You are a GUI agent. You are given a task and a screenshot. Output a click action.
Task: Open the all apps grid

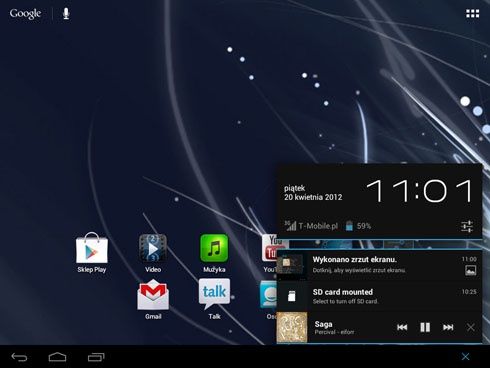click(x=472, y=13)
